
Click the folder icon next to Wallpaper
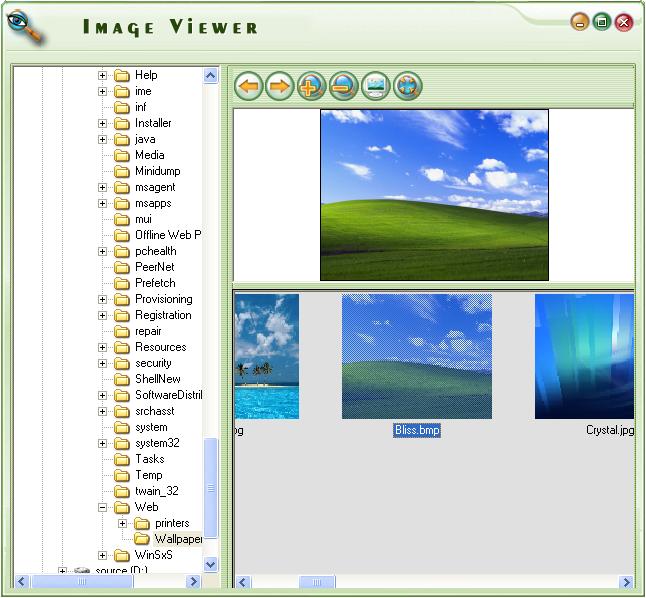pyautogui.click(x=142, y=539)
